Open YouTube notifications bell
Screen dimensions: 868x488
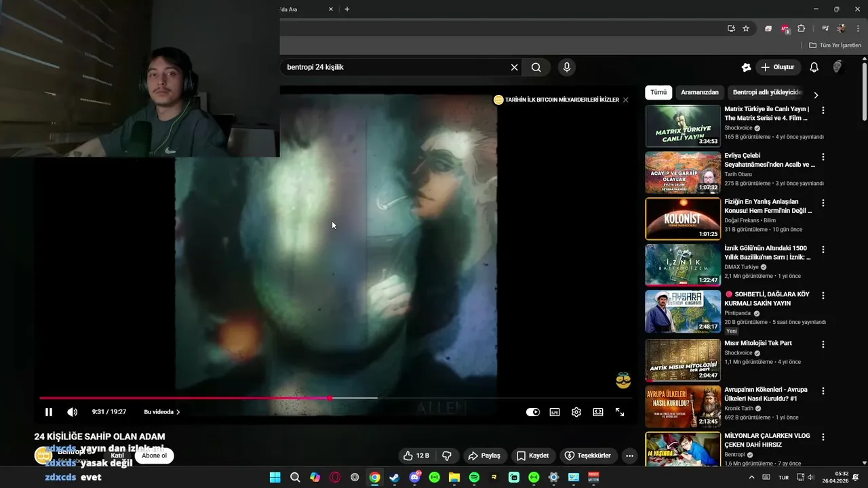[x=814, y=67]
